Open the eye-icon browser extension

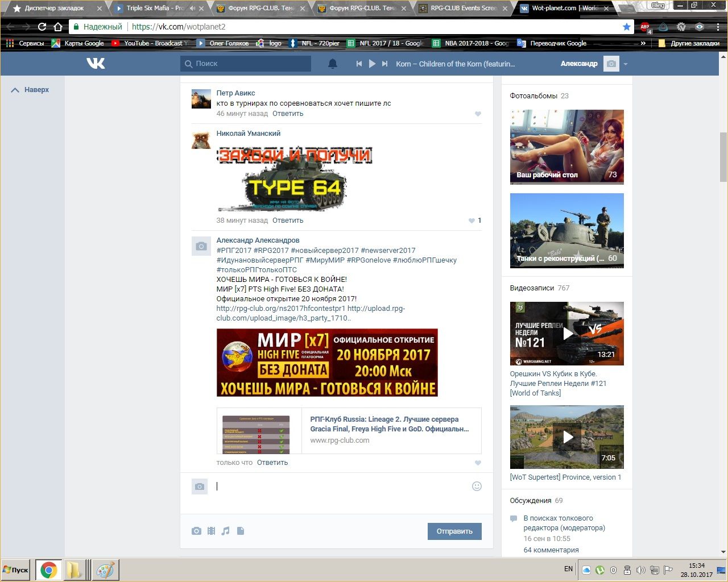coord(700,27)
